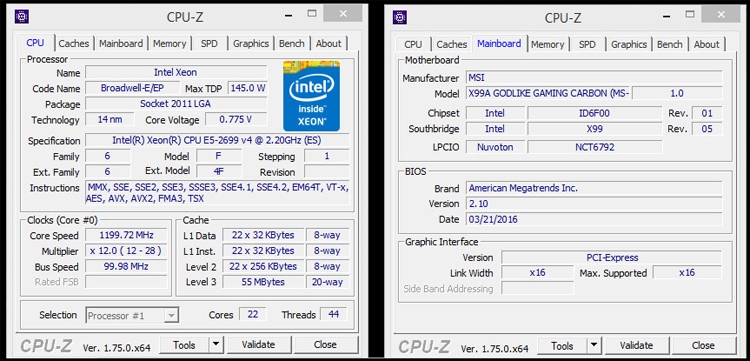This screenshot has width=750, height=361.
Task: Click the Intel Inside Xeon logo
Action: (x=311, y=96)
